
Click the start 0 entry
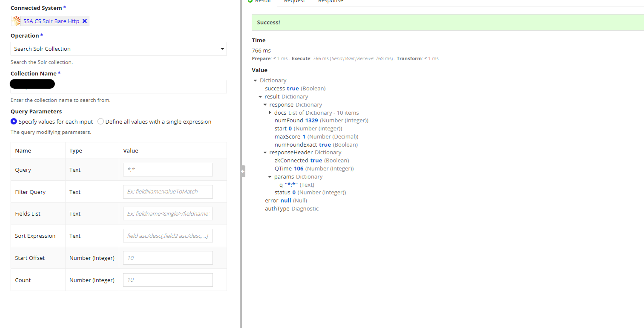pos(308,128)
